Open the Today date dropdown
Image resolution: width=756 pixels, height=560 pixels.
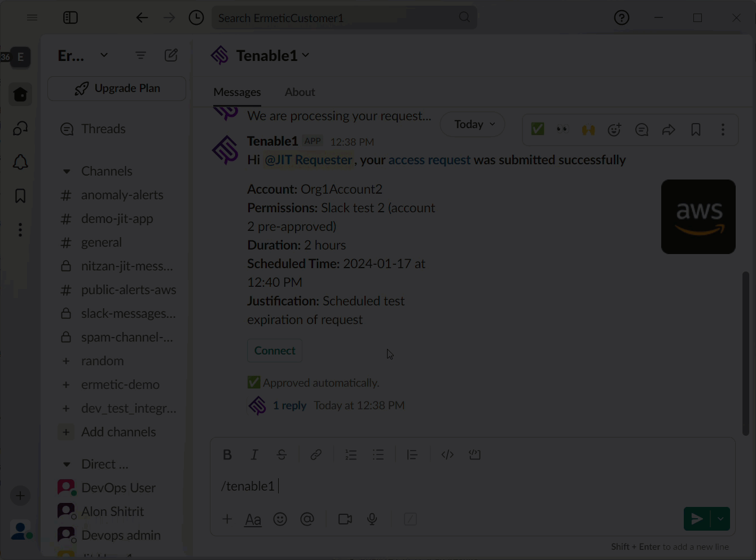[473, 124]
